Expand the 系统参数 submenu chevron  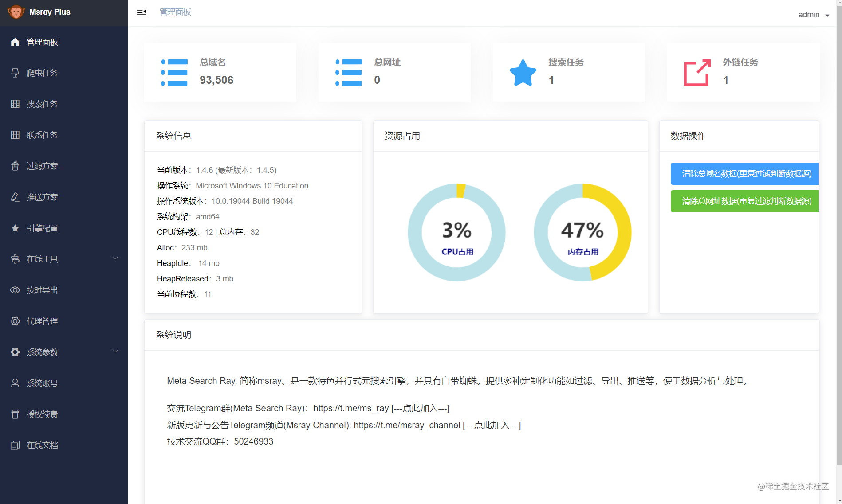click(x=115, y=352)
